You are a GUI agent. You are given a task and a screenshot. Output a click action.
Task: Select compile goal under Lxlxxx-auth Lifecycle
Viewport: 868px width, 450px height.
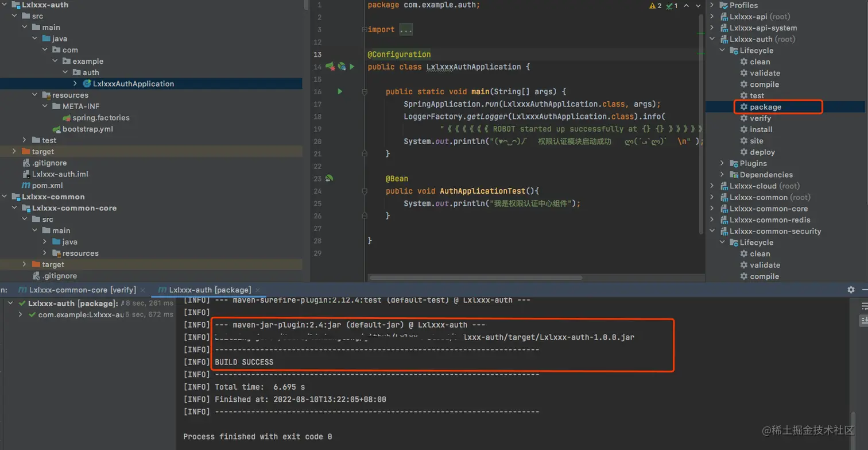click(764, 84)
